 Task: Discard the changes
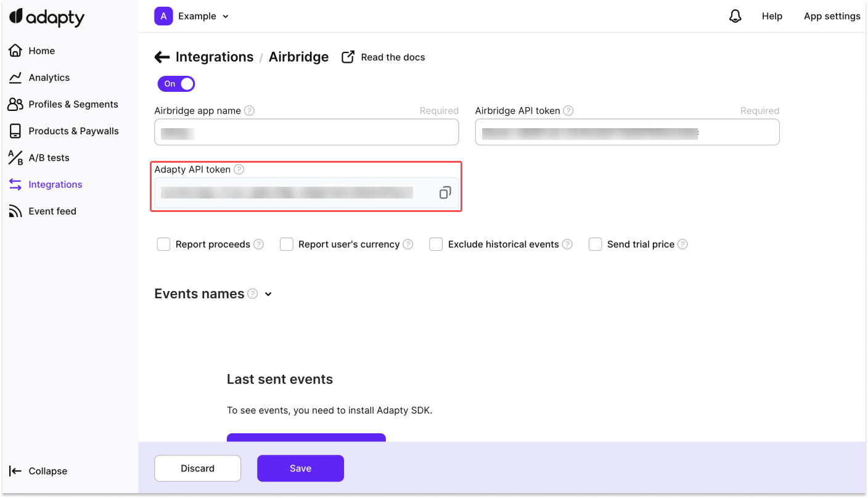197,468
